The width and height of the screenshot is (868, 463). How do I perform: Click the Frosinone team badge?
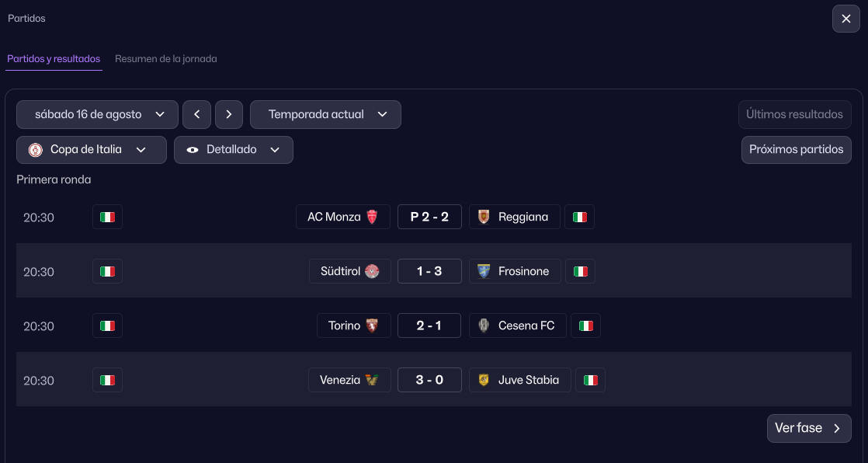[x=484, y=271]
